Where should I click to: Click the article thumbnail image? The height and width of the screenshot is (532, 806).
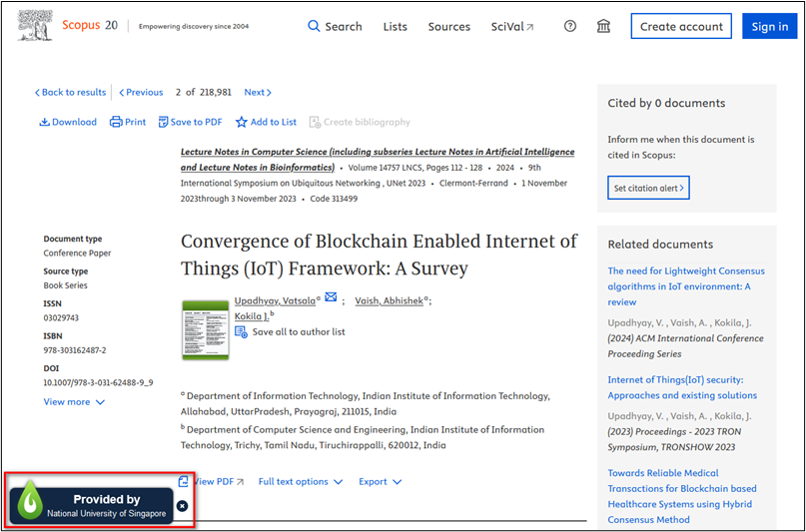click(205, 328)
